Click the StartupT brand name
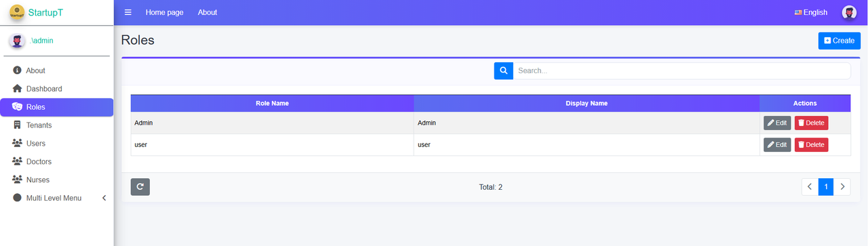The height and width of the screenshot is (246, 868). click(46, 12)
